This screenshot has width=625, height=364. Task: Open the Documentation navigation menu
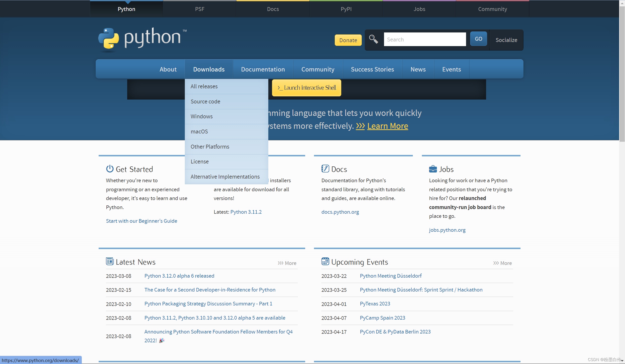point(263,69)
